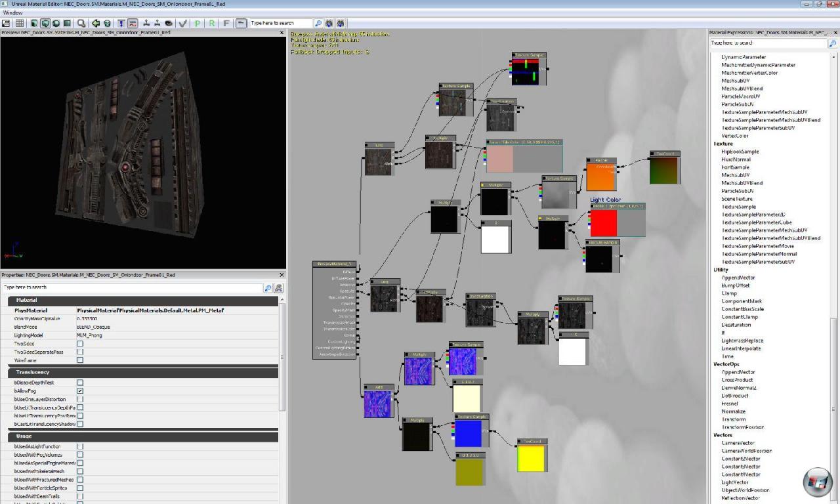Select the PreviewMaterial main node
840x504 pixels.
335,310
